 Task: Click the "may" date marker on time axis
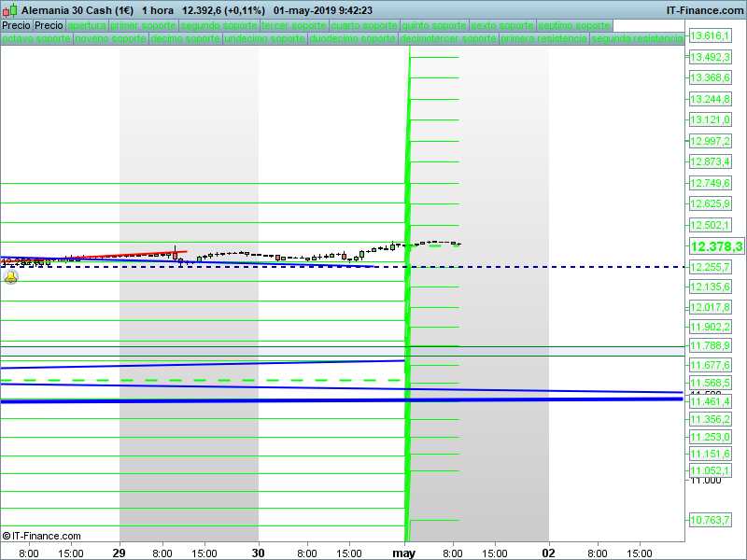[x=403, y=553]
